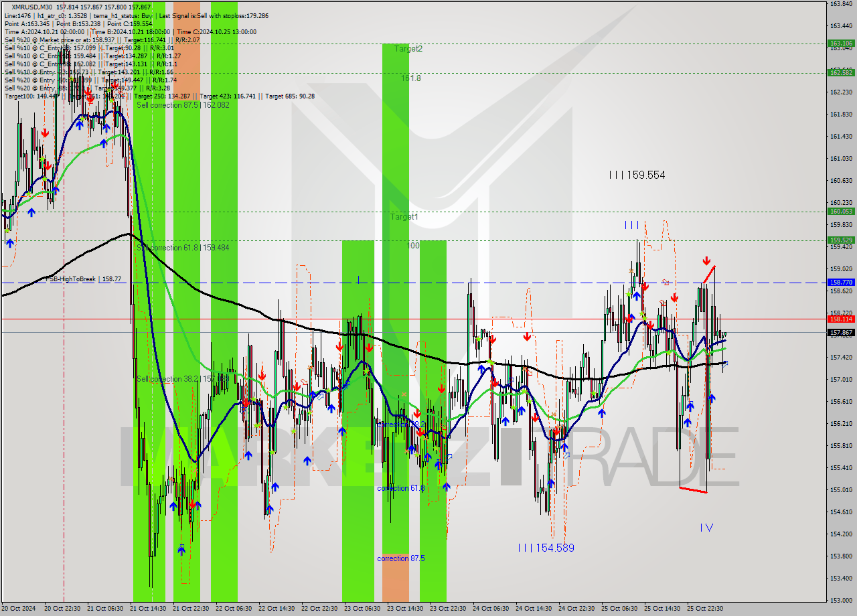Click the '22 Oct 22:30' time axis label
Image resolution: width=857 pixels, height=616 pixels.
(319, 609)
